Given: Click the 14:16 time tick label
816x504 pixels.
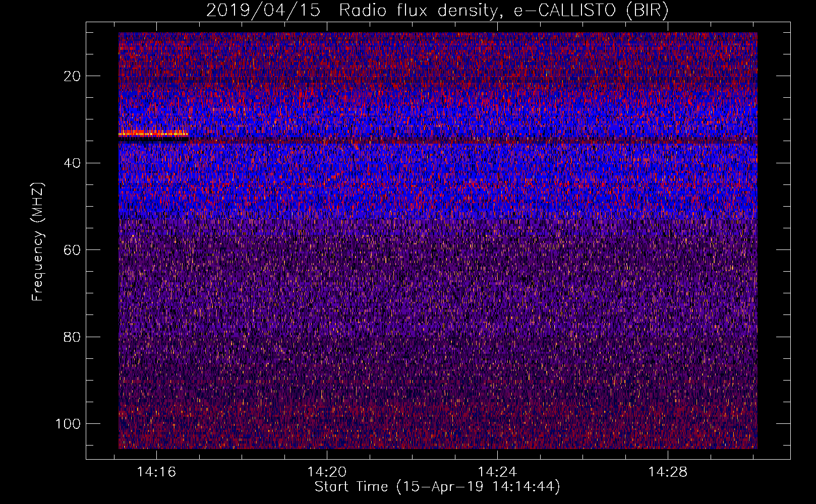Looking at the screenshot, I should 156,472.
